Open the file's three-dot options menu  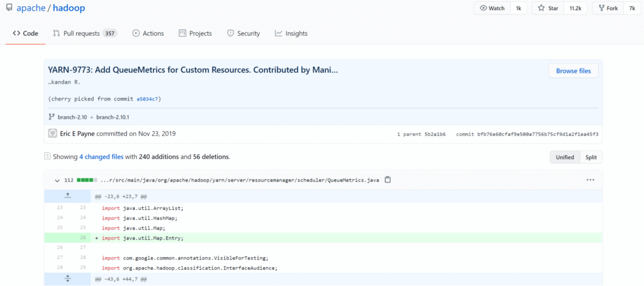point(590,180)
